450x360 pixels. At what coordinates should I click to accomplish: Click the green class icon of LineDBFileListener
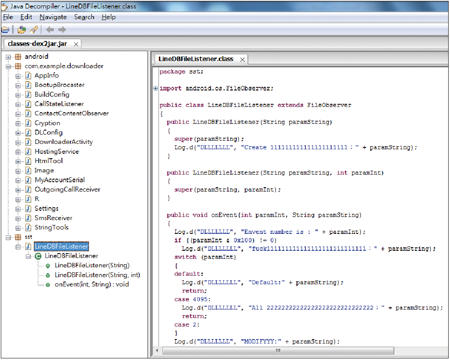38,256
